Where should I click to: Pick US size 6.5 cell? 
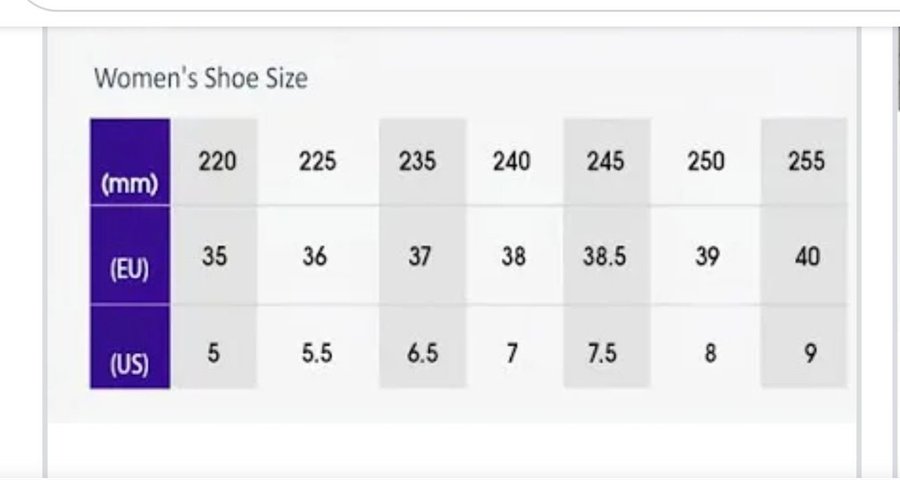pos(420,354)
